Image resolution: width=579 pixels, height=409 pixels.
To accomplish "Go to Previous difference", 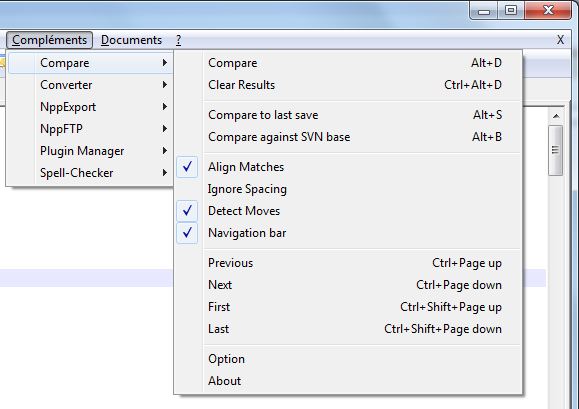I will pyautogui.click(x=348, y=263).
